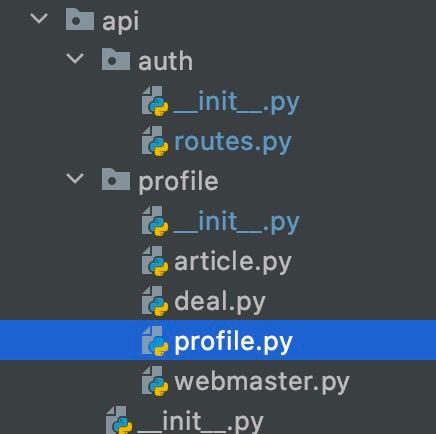Open webmaster.py file

(x=262, y=382)
